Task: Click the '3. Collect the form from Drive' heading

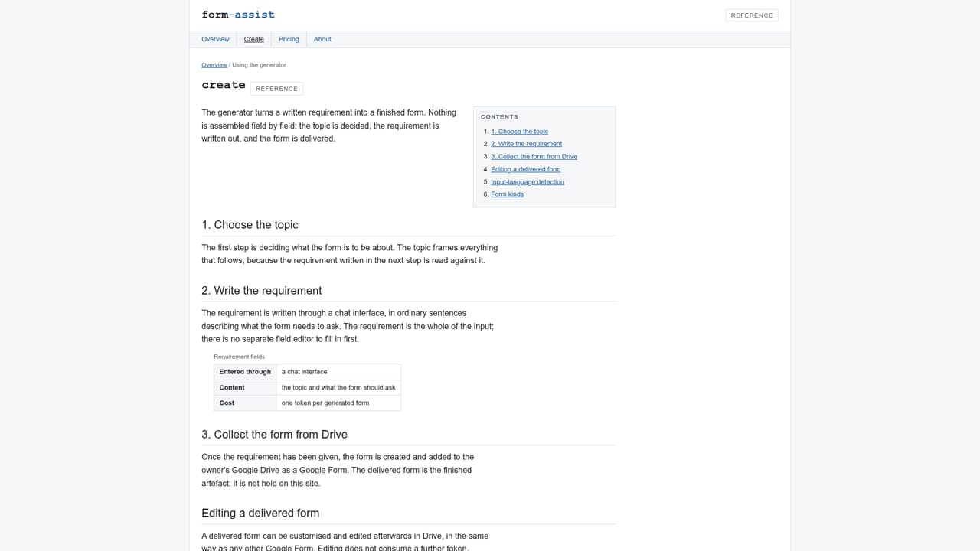Action: tap(274, 435)
